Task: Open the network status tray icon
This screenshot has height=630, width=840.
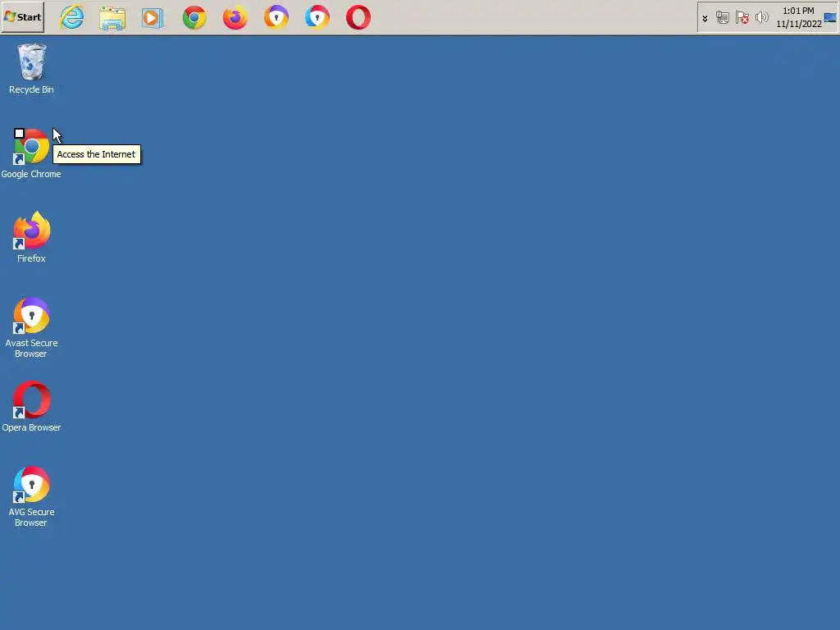Action: [x=722, y=18]
